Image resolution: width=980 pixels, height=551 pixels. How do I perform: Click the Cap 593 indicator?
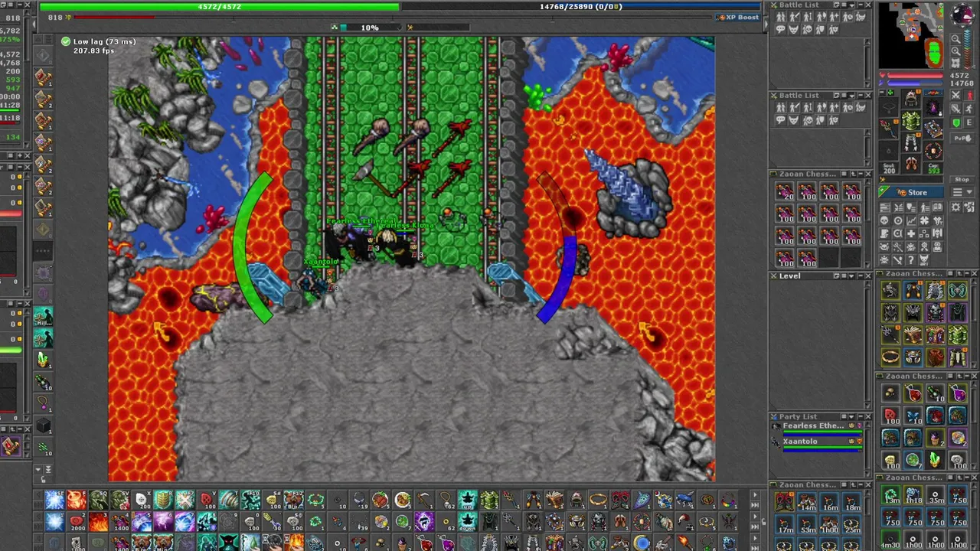pos(933,168)
